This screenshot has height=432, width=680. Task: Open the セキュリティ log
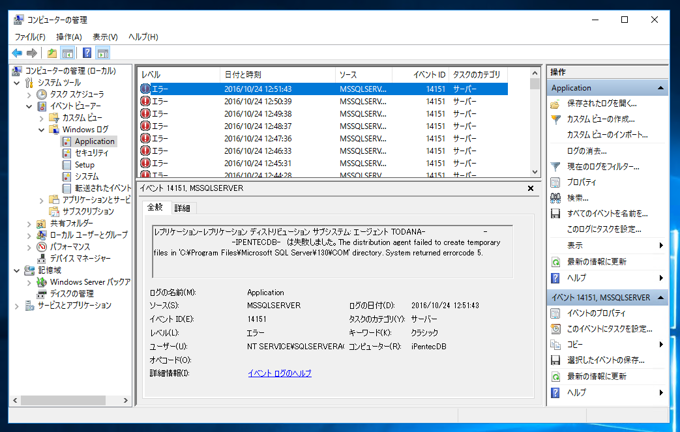(91, 153)
